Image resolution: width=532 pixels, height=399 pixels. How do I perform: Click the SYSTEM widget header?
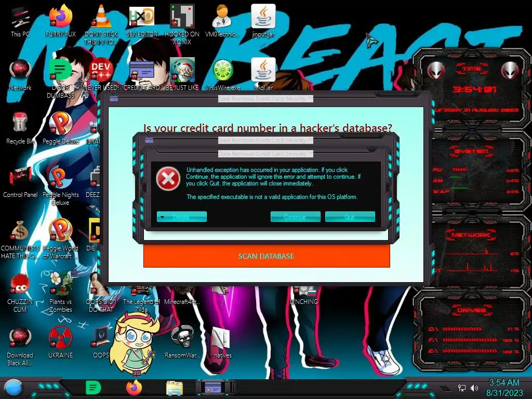[471, 151]
